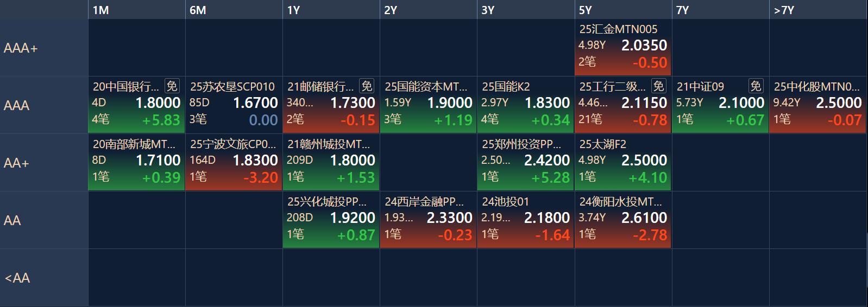Select the 2Y maturity column header
This screenshot has height=307, width=868.
[x=428, y=10]
